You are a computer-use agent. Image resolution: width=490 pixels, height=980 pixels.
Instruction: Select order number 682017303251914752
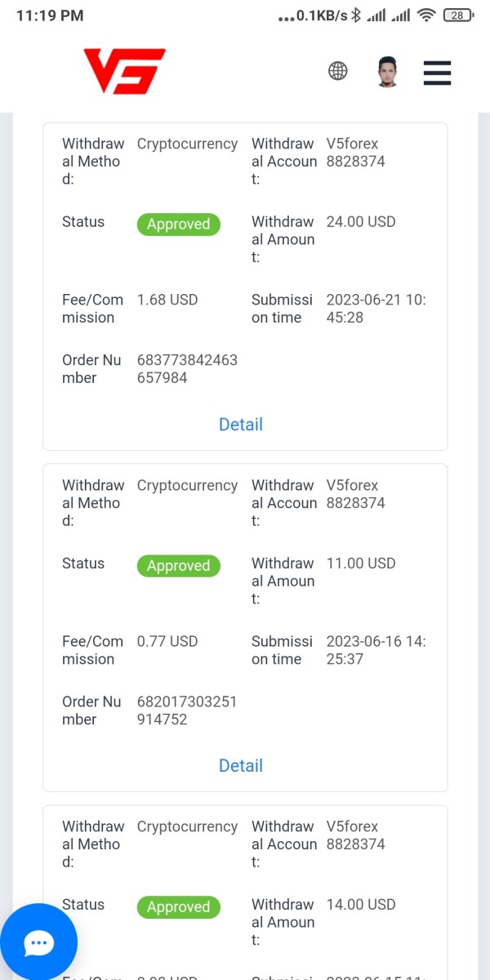(187, 710)
